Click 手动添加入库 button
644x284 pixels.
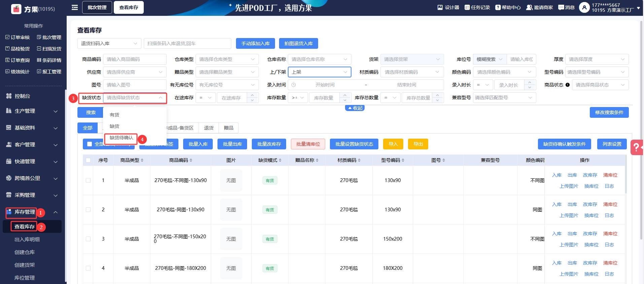[256, 43]
